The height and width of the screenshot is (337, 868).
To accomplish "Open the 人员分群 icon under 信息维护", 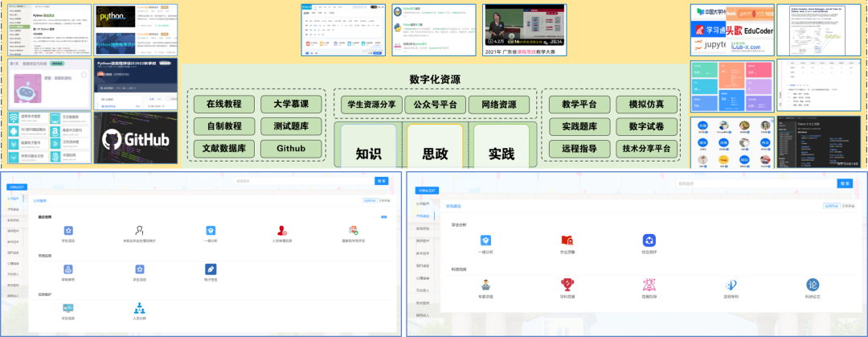I will [x=139, y=308].
